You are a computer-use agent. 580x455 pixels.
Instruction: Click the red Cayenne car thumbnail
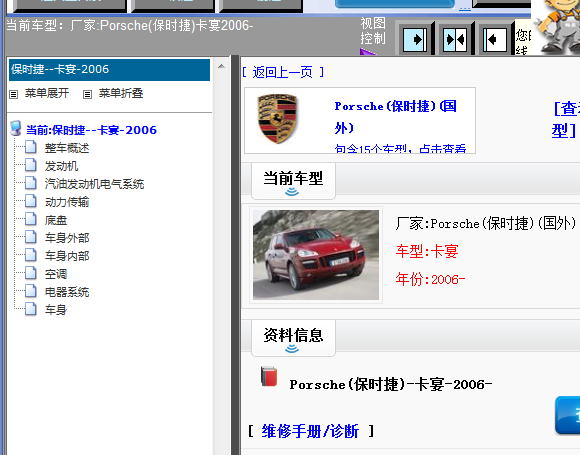(x=316, y=255)
